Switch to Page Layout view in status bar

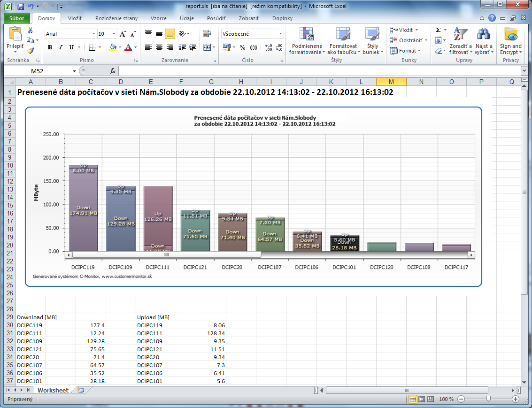coord(422,399)
